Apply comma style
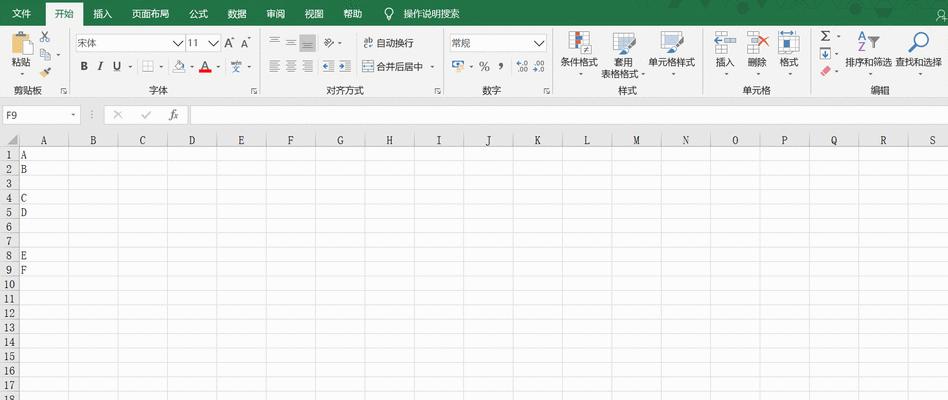 pyautogui.click(x=501, y=66)
